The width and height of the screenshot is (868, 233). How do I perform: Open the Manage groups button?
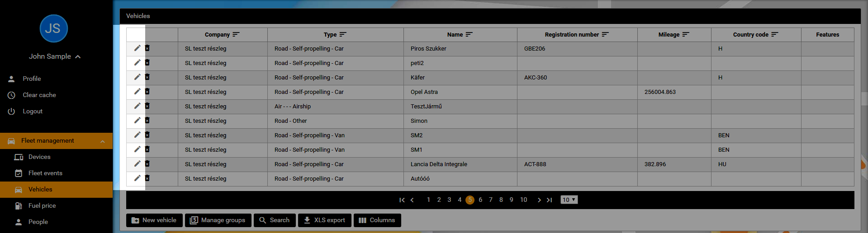tap(218, 220)
